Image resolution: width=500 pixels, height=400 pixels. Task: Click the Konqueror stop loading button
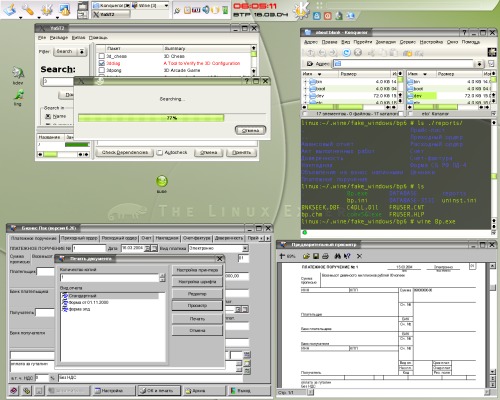[358, 53]
